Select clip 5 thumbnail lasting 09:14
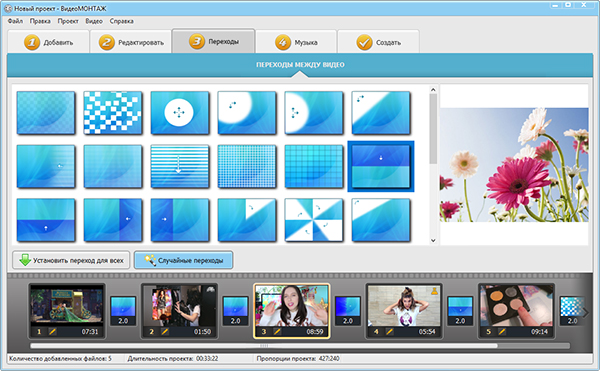Image resolution: width=600 pixels, height=371 pixels. pos(517,311)
